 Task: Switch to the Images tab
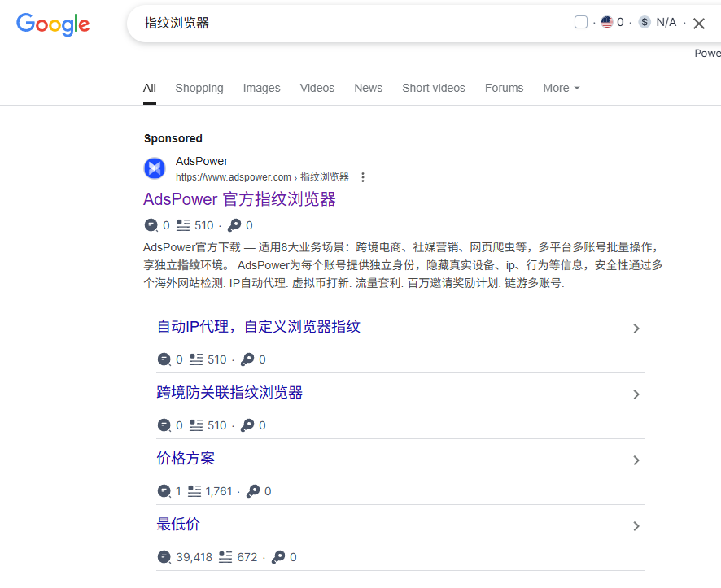pos(262,88)
